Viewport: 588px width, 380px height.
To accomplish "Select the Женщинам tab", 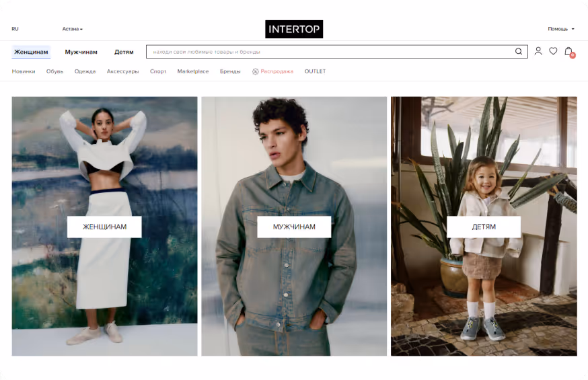I will (x=31, y=52).
